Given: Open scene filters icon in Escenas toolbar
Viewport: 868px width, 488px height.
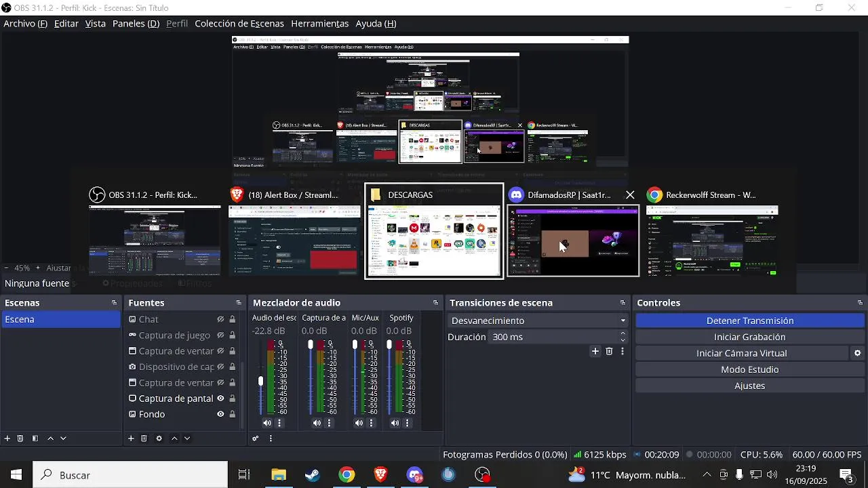Looking at the screenshot, I should point(35,439).
